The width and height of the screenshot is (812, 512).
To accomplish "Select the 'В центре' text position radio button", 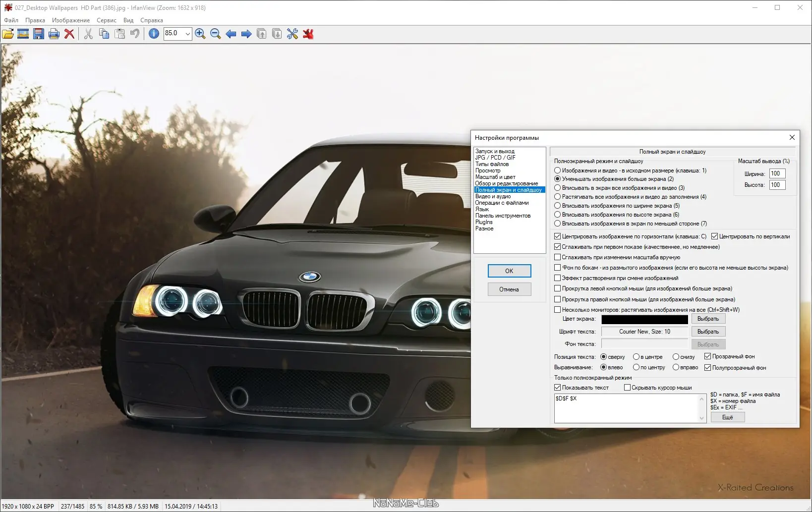I will click(637, 356).
